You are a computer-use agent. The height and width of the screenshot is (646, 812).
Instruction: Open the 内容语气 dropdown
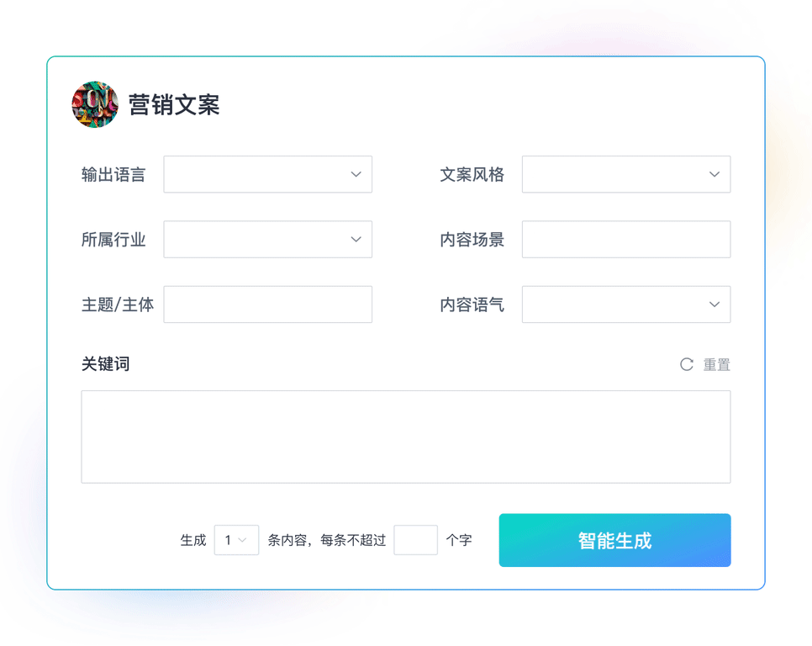tap(626, 304)
